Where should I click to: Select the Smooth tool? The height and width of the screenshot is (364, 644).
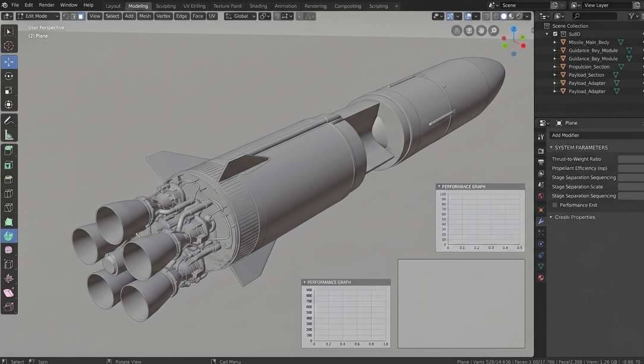tap(9, 250)
